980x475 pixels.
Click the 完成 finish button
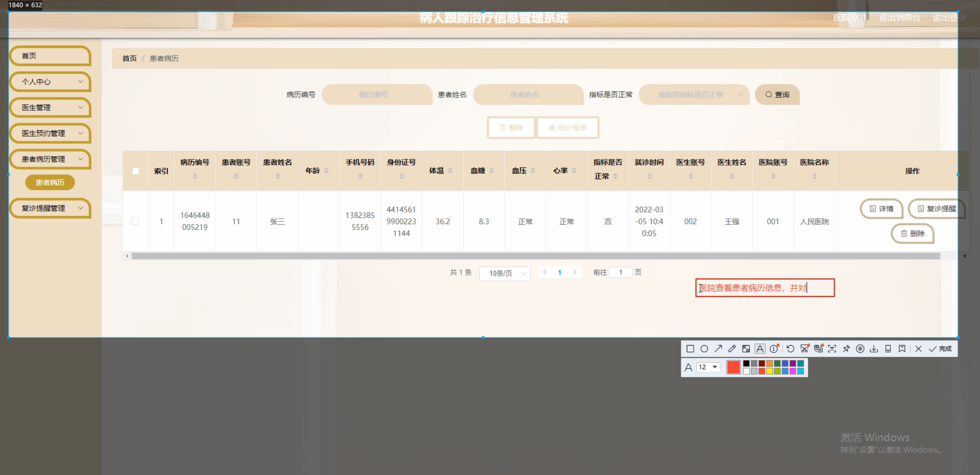(940, 349)
